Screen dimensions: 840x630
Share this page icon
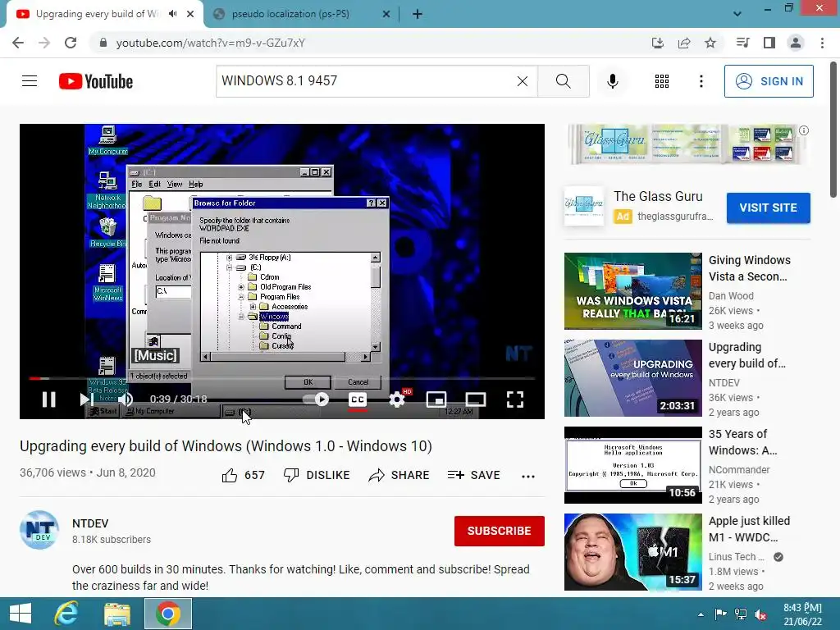pyautogui.click(x=684, y=43)
